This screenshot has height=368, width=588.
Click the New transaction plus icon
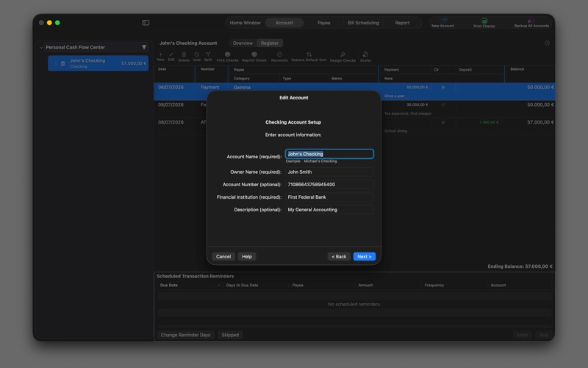160,54
